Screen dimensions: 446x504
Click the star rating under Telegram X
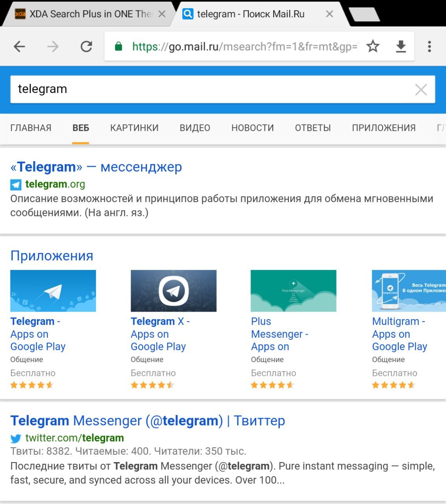[152, 385]
